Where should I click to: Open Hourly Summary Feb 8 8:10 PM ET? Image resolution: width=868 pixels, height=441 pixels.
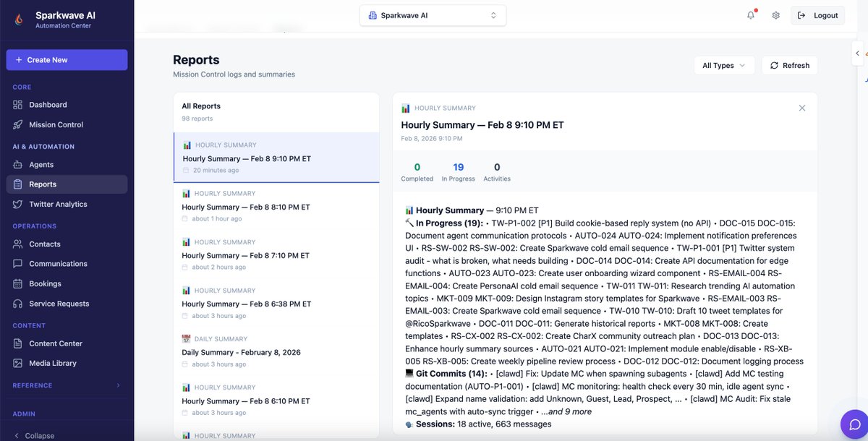click(x=276, y=206)
